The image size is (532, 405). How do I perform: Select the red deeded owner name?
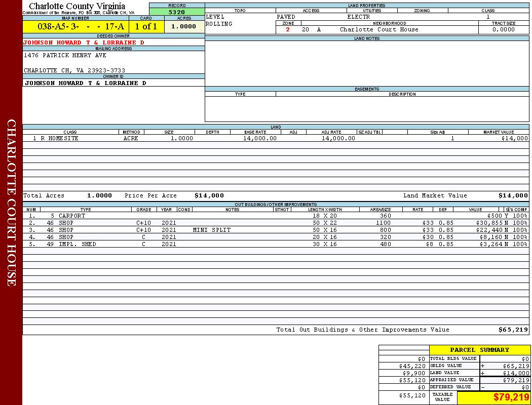point(84,43)
